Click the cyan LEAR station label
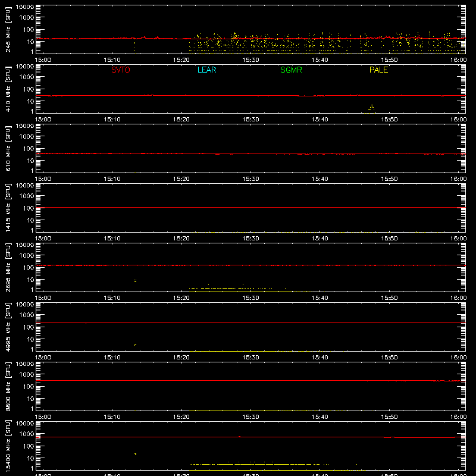476x476 pixels. pyautogui.click(x=206, y=70)
